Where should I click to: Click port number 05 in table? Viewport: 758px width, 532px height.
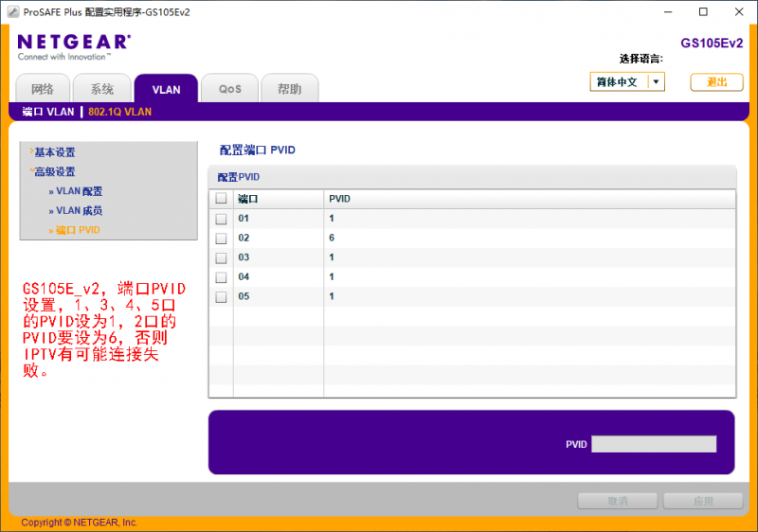tap(244, 296)
